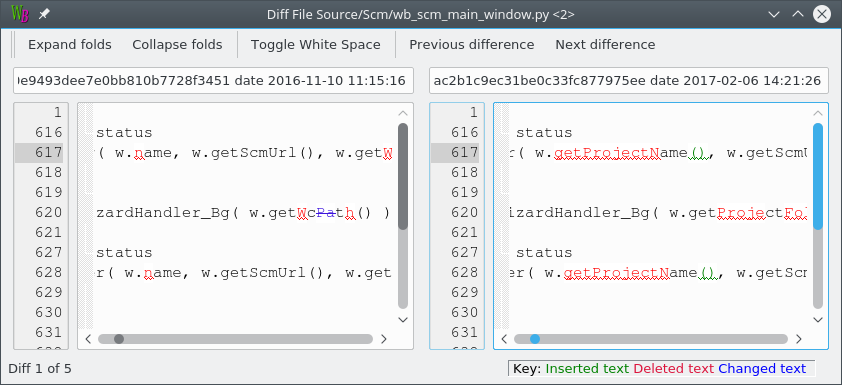Jump to Next difference
The height and width of the screenshot is (385, 842).
tap(605, 45)
